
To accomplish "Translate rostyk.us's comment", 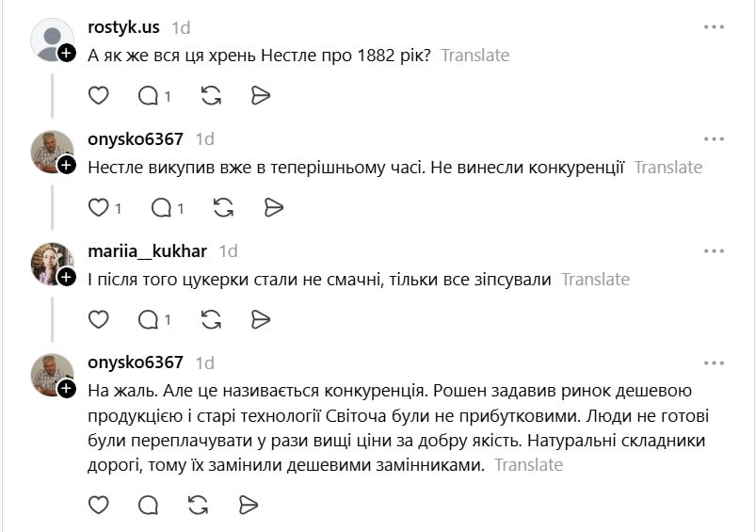I will pyautogui.click(x=475, y=56).
